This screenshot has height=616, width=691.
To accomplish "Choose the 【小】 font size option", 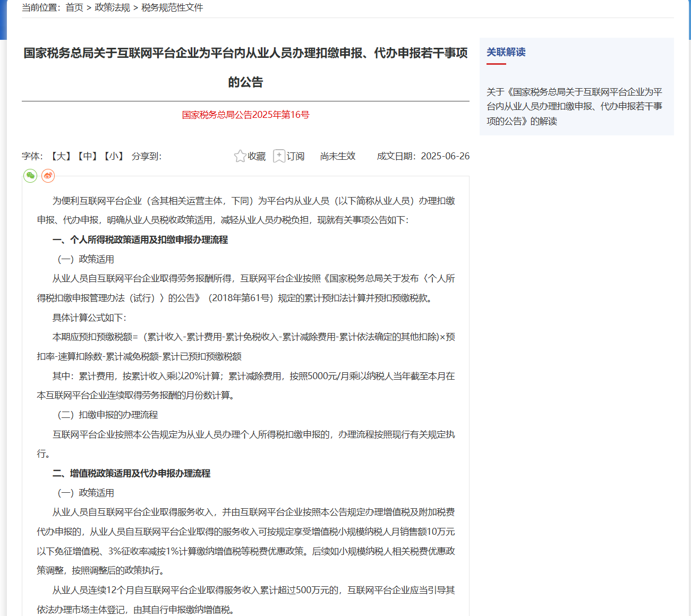I will [x=114, y=156].
